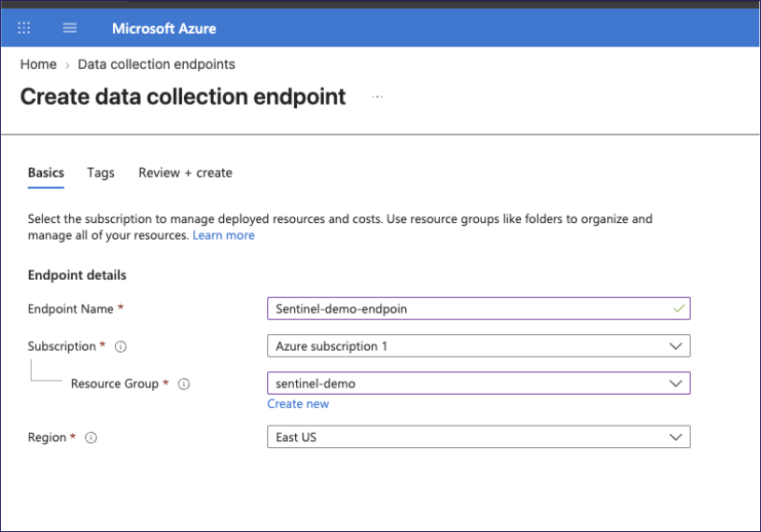
Task: Open the Azure app launcher grid icon
Action: coord(23,28)
